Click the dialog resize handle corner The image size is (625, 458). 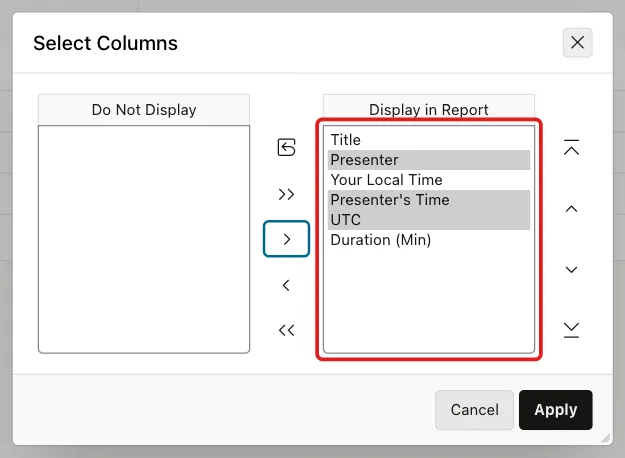click(606, 438)
